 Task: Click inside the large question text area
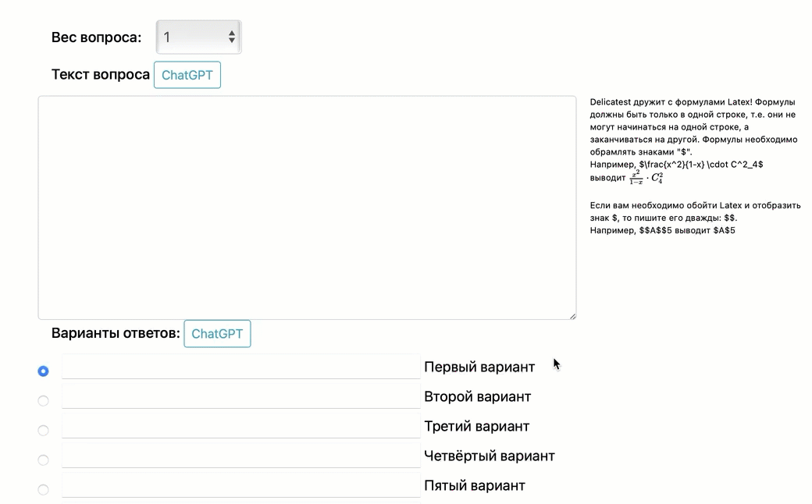[307, 208]
